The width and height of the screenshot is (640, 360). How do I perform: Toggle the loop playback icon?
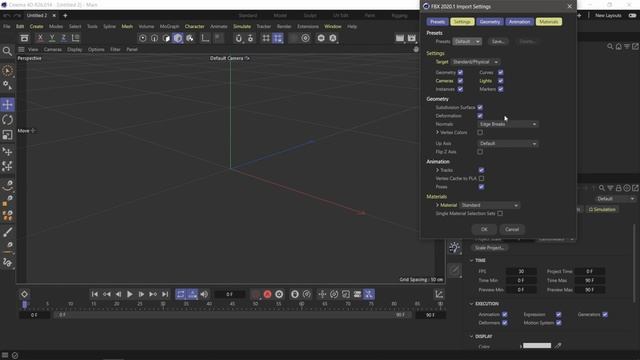click(181, 294)
